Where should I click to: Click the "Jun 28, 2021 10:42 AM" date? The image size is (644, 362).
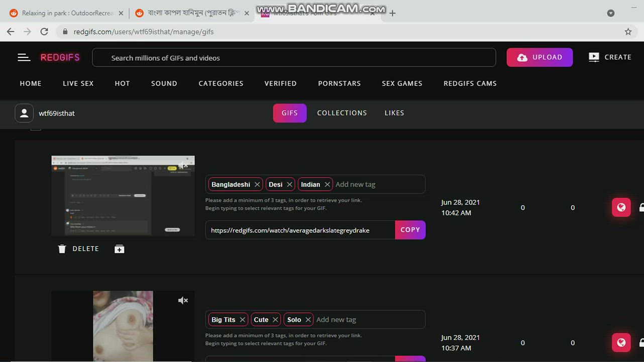tap(461, 207)
